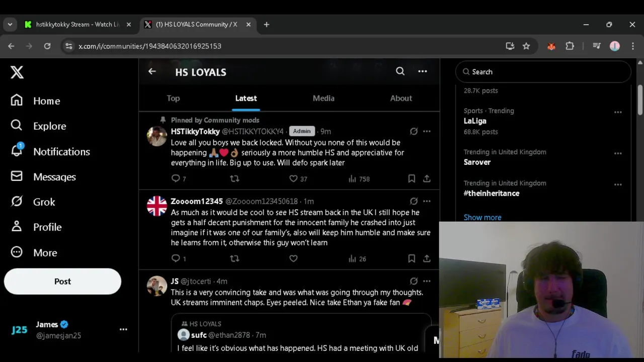The height and width of the screenshot is (362, 644).
Task: Open Grok explain on JS's post
Action: [x=414, y=281]
